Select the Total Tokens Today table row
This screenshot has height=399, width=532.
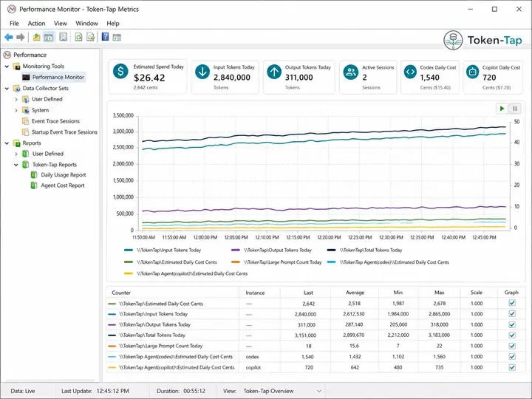coord(316,335)
